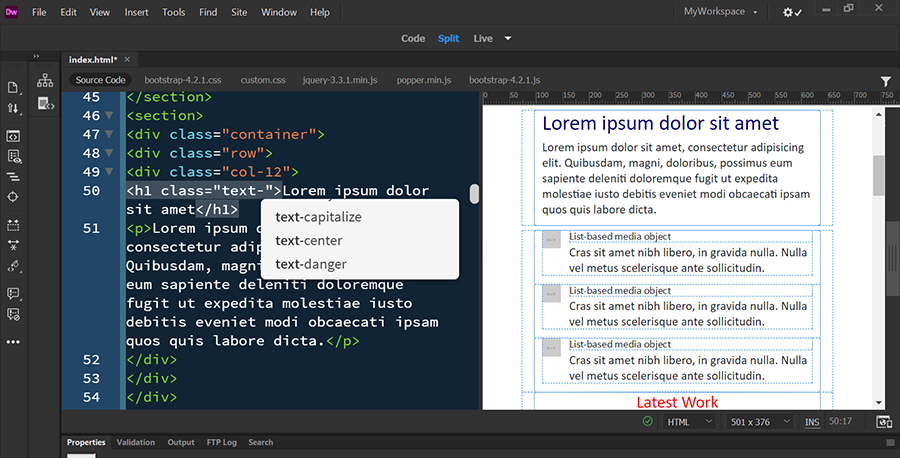Open the Site menu
Image resolution: width=900 pixels, height=458 pixels.
[x=239, y=12]
